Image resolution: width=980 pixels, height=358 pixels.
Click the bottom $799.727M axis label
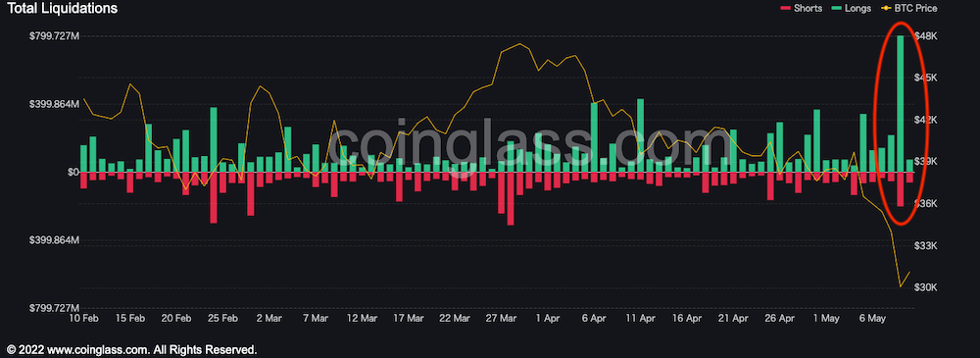(54, 308)
